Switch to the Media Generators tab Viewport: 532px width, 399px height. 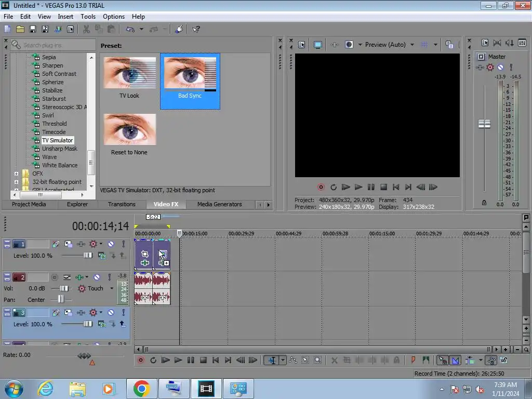(x=220, y=204)
